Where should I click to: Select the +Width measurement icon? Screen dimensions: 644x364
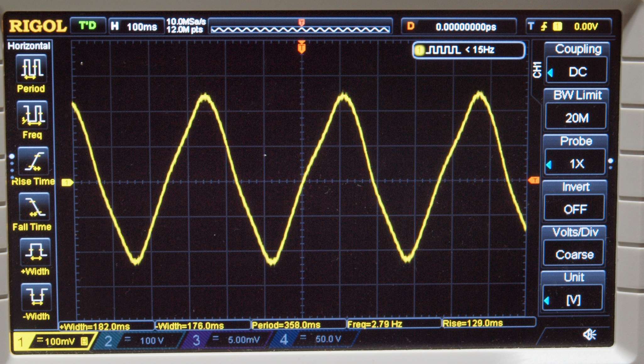coord(35,252)
